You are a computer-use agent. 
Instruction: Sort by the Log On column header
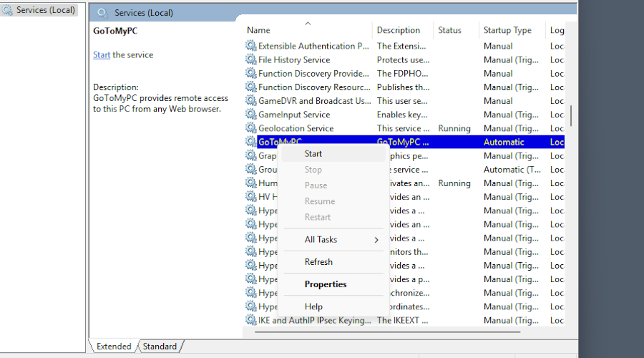coord(556,30)
